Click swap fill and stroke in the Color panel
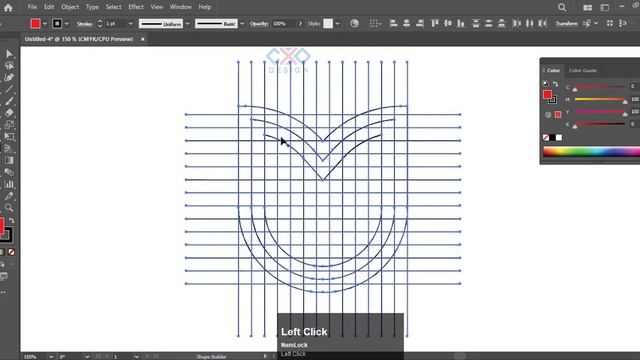This screenshot has width=640, height=360. (555, 84)
